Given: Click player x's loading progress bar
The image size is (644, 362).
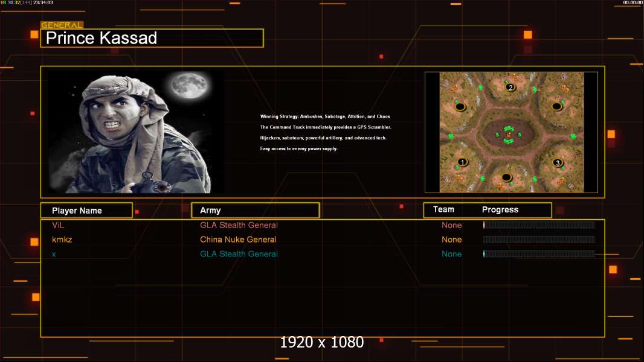Looking at the screenshot, I should coord(539,254).
